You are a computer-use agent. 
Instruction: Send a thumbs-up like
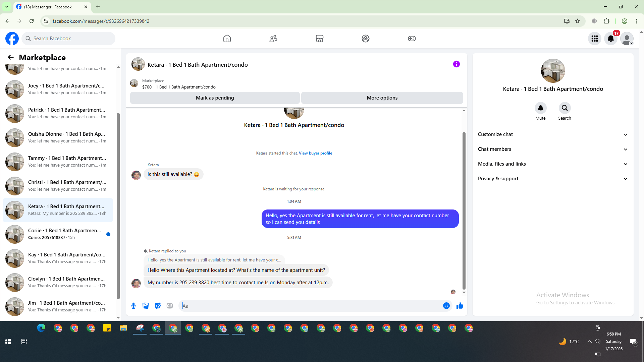(x=460, y=306)
